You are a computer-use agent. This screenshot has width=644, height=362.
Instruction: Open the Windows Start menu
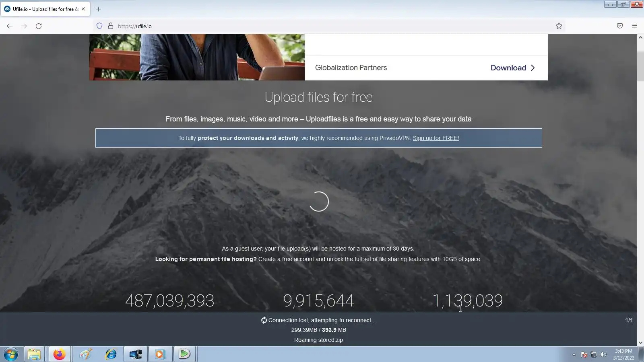coord(11,354)
